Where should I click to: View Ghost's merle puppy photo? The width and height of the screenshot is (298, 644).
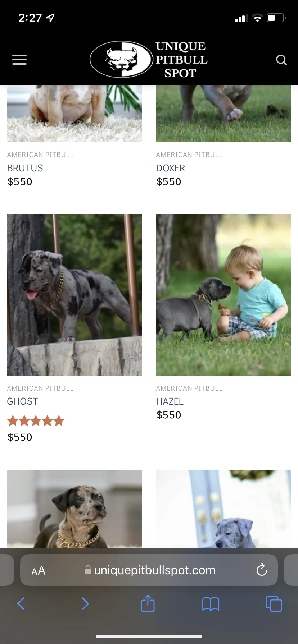coord(74,295)
